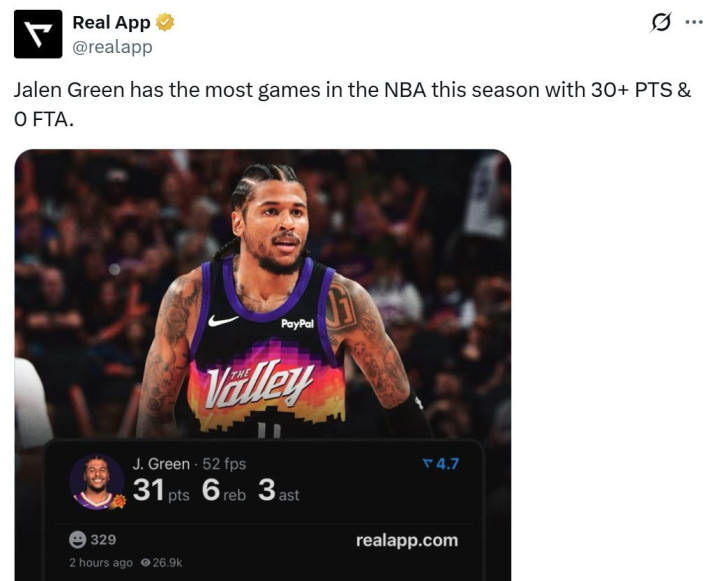Open the @realapp handle link
This screenshot has width=719, height=581.
[x=112, y=47]
